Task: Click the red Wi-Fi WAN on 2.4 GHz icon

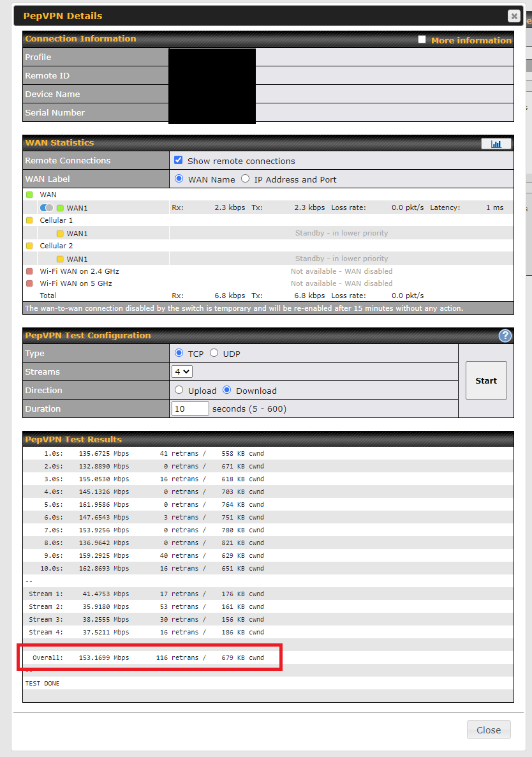Action: point(29,271)
